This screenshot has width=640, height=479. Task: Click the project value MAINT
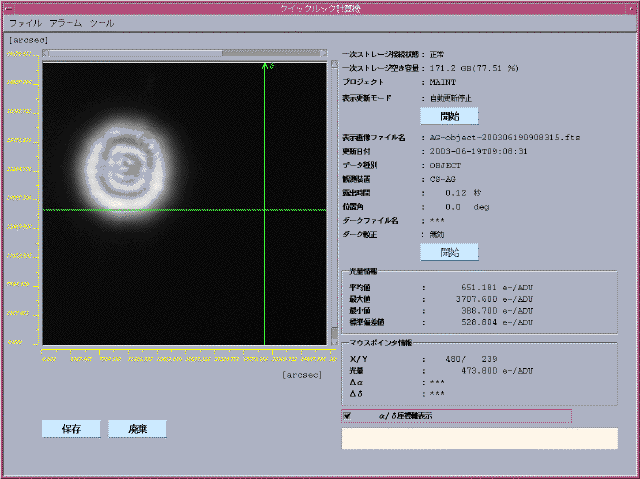click(442, 82)
